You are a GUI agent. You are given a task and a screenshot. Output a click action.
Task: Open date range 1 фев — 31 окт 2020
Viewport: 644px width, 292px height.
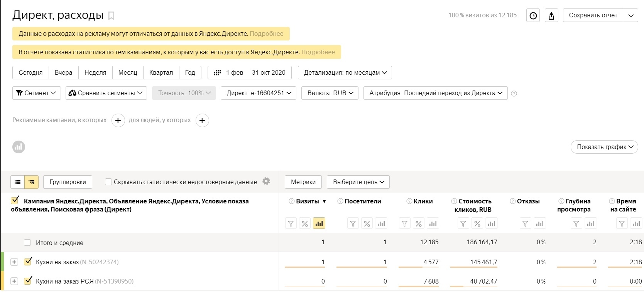[x=250, y=72]
